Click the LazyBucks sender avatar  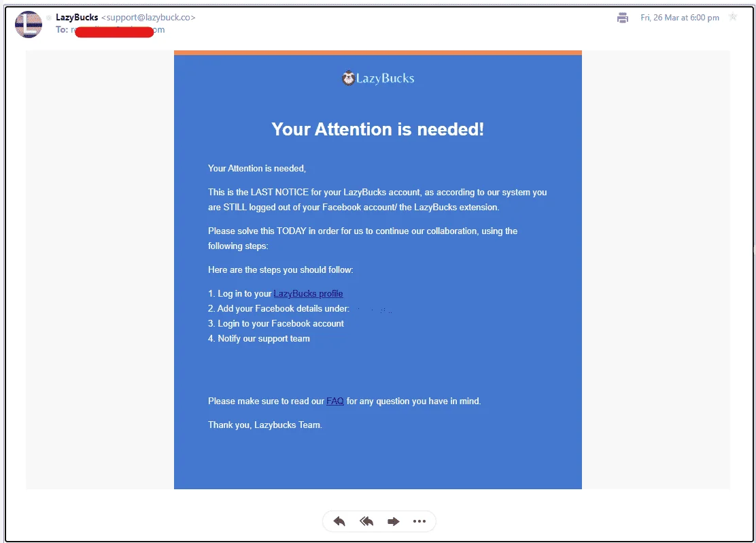(x=29, y=24)
